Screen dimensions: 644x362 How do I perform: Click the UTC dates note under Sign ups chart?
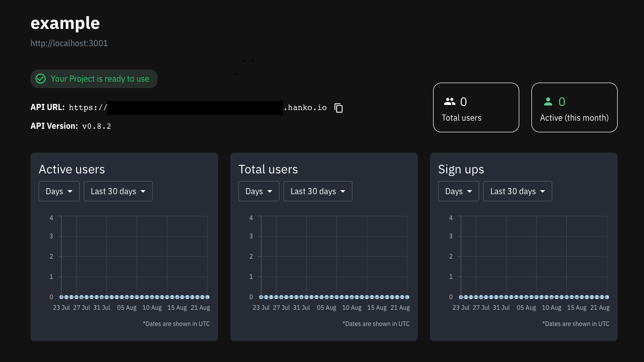pos(576,323)
